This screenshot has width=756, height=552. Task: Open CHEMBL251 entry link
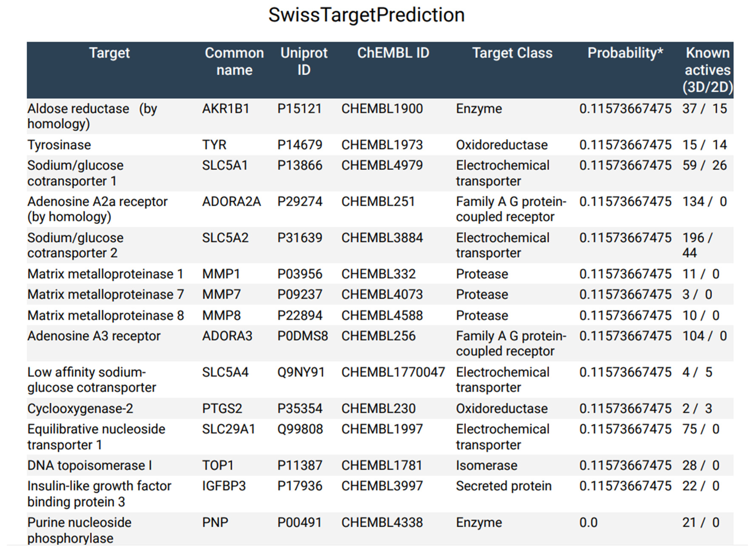378,201
